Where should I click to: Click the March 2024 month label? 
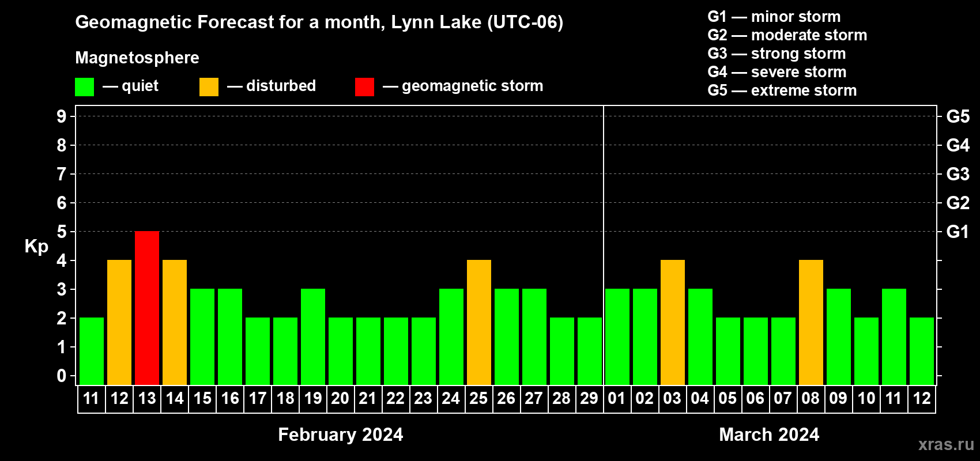(x=769, y=434)
